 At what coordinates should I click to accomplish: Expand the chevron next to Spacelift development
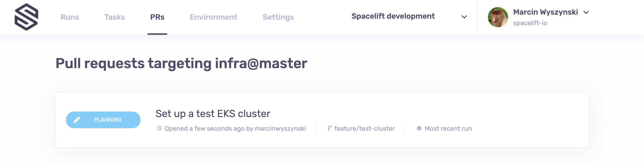point(464,17)
